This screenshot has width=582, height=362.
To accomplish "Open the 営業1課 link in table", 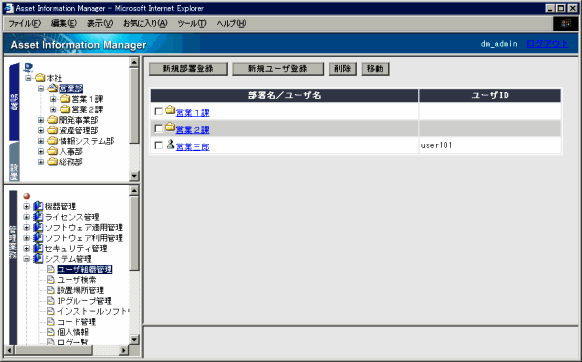I will coord(193,112).
